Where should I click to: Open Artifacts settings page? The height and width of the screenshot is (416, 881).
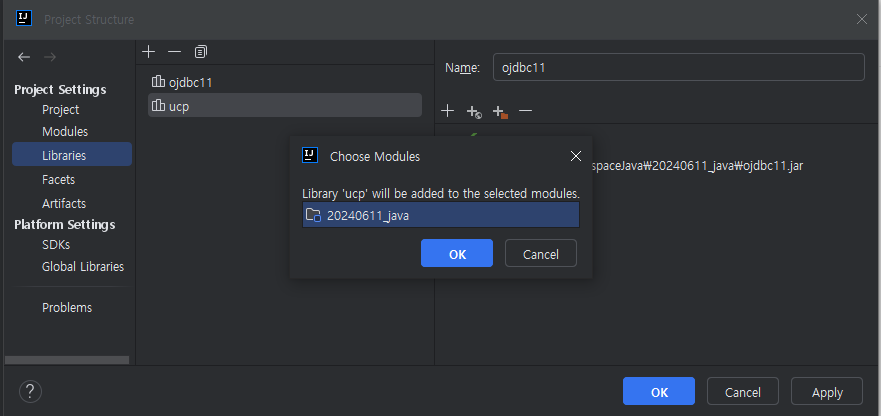[x=64, y=203]
